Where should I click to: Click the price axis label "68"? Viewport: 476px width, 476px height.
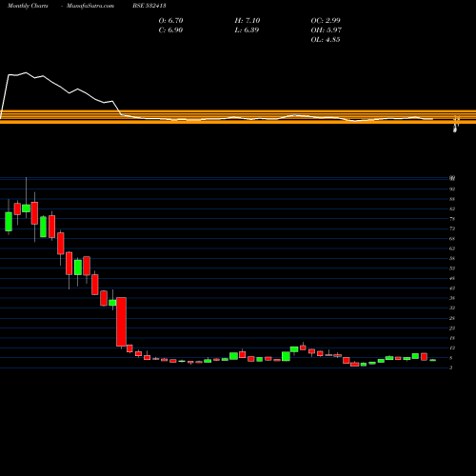(x=452, y=239)
